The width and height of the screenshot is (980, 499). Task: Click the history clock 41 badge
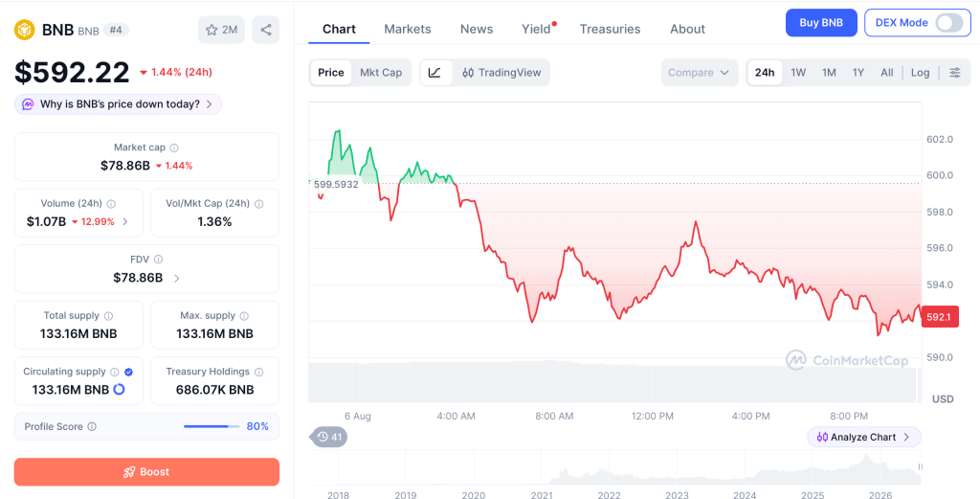point(329,437)
